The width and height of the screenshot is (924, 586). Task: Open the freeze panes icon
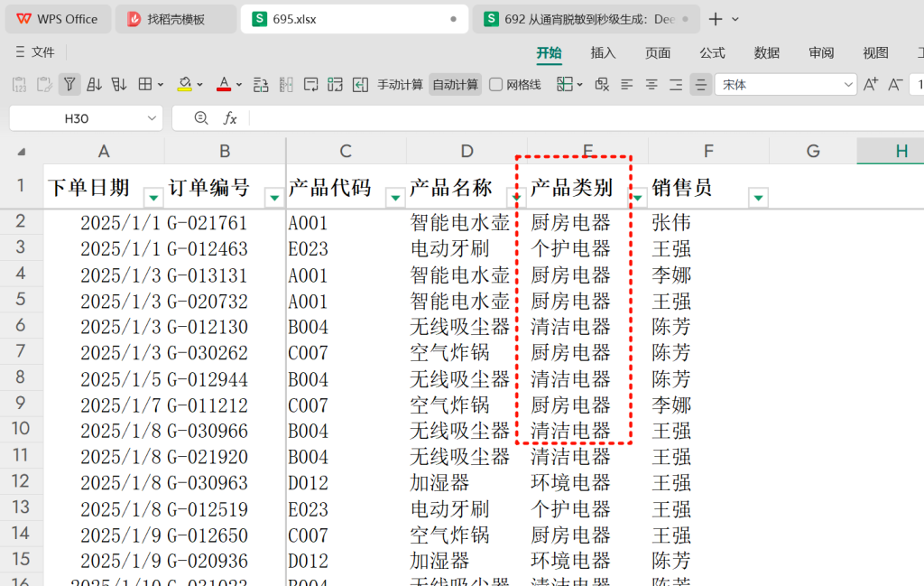pyautogui.click(x=565, y=85)
